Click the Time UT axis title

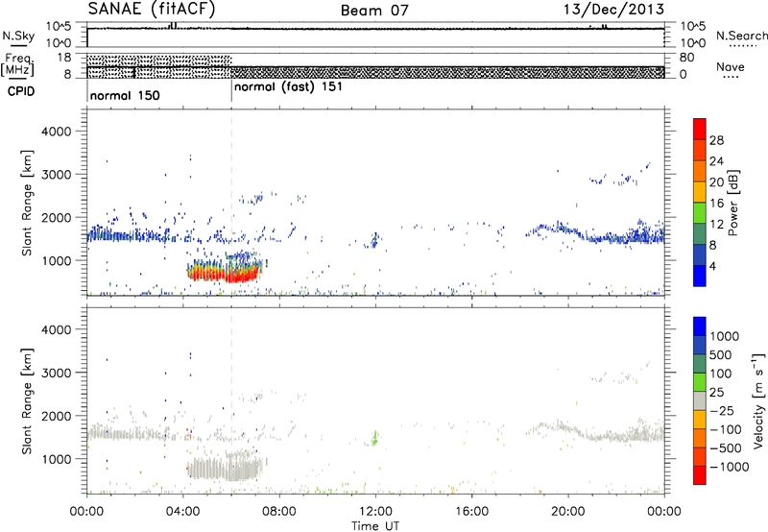coord(375,526)
